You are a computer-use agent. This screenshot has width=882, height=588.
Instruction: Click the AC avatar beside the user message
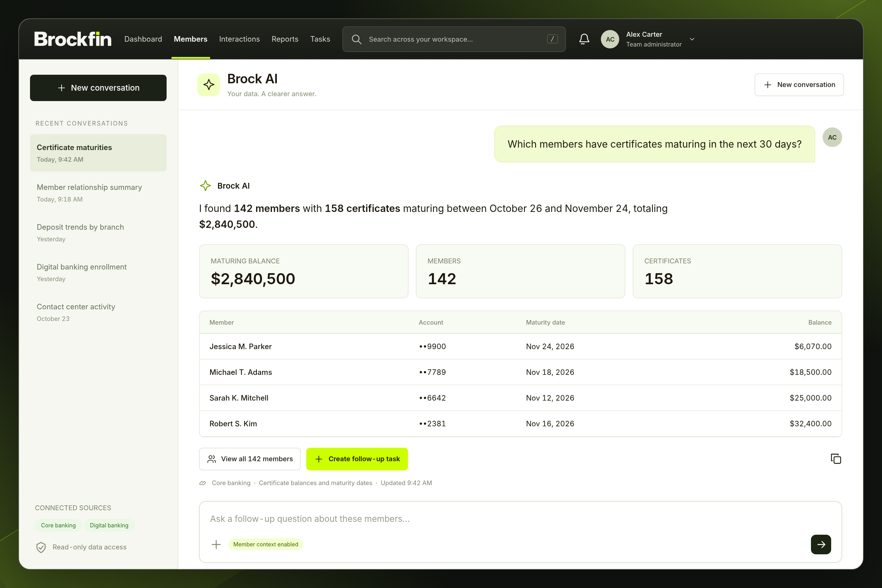tap(832, 137)
